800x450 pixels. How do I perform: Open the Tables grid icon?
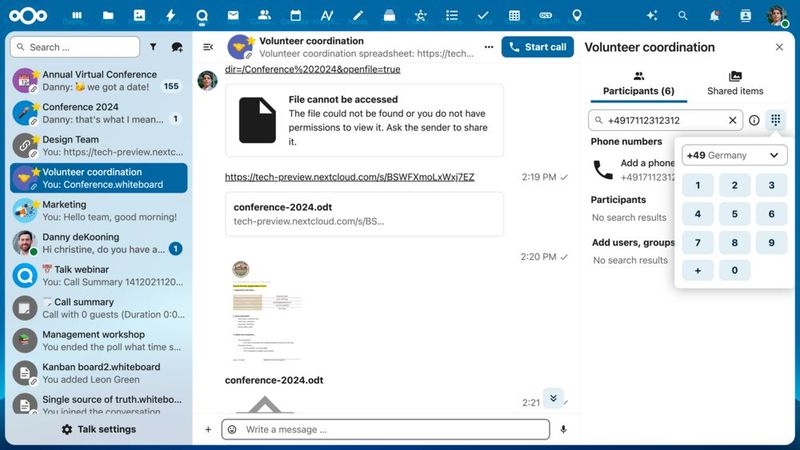click(x=514, y=16)
